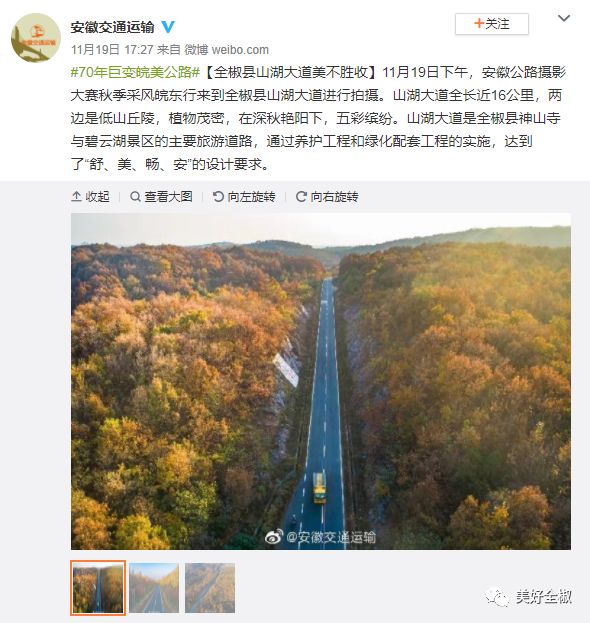Screen dimensions: 590x623
Task: Follow account with +关注 button
Action: pyautogui.click(x=491, y=24)
